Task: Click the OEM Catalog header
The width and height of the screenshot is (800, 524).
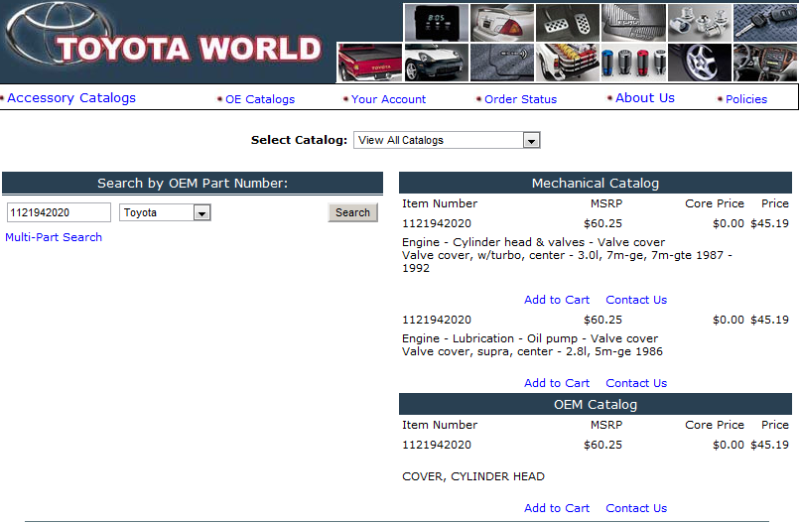Action: 595,405
